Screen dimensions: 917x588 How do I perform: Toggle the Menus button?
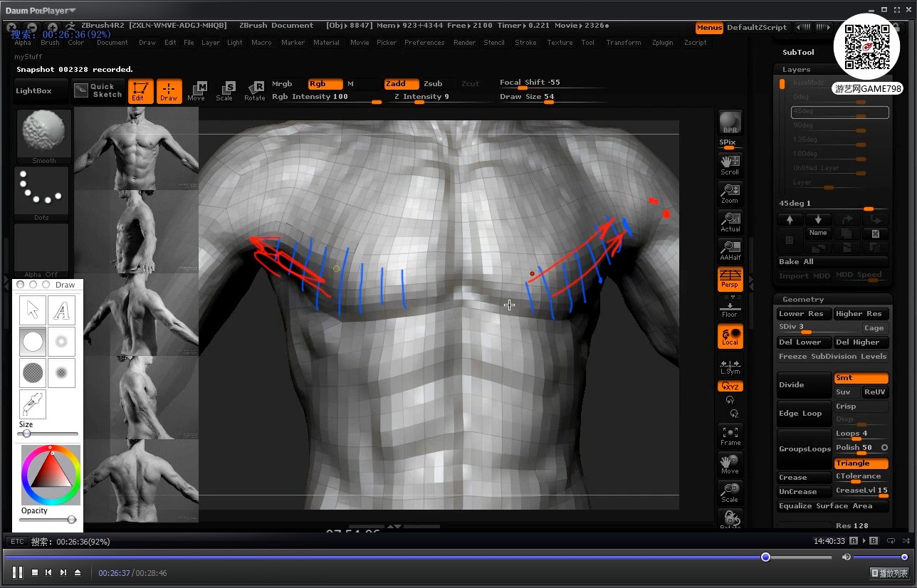tap(709, 28)
